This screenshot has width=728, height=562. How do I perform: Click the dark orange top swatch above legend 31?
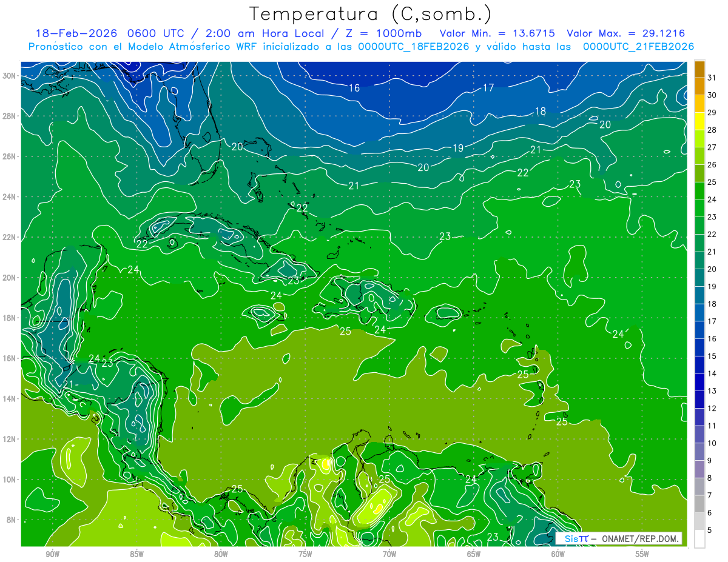(699, 69)
